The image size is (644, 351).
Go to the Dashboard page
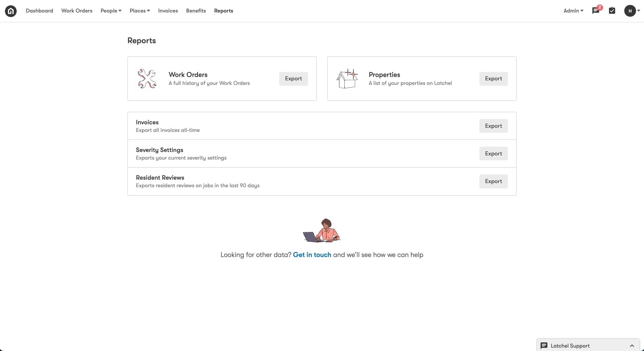39,11
